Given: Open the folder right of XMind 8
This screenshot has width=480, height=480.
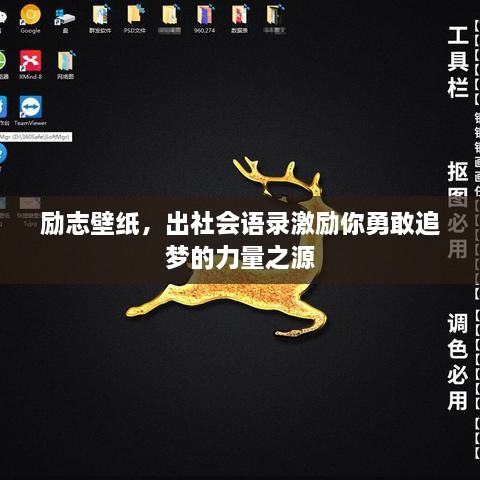Looking at the screenshot, I should [65, 65].
